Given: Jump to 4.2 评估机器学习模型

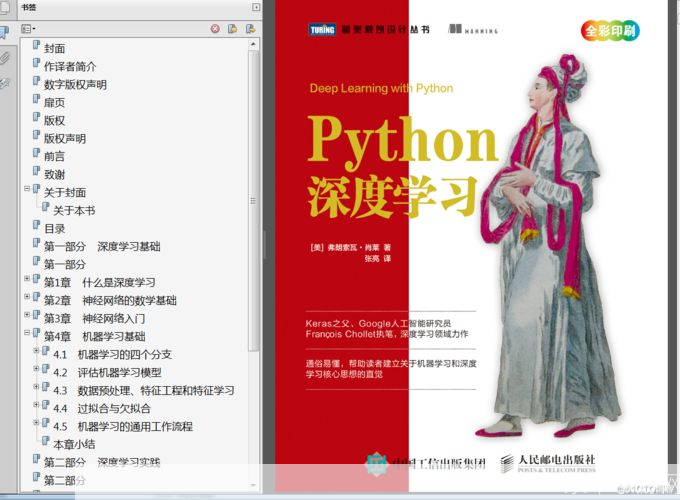Looking at the screenshot, I should (x=107, y=373).
